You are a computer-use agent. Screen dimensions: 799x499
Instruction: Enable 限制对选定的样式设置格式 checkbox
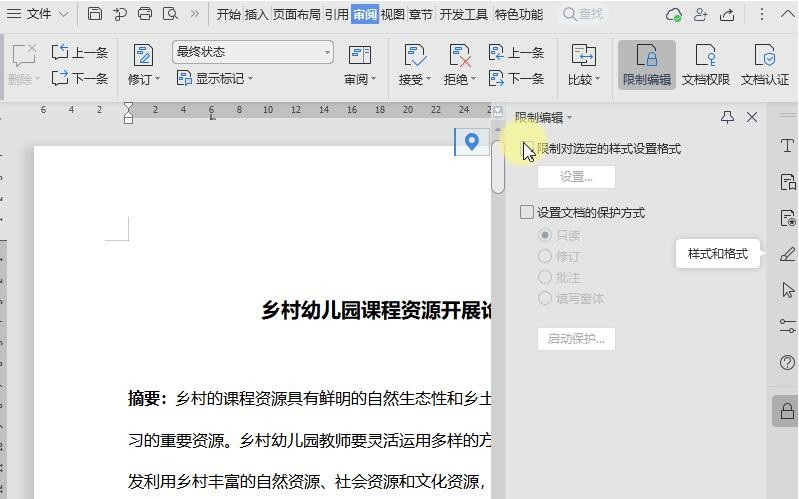[527, 149]
